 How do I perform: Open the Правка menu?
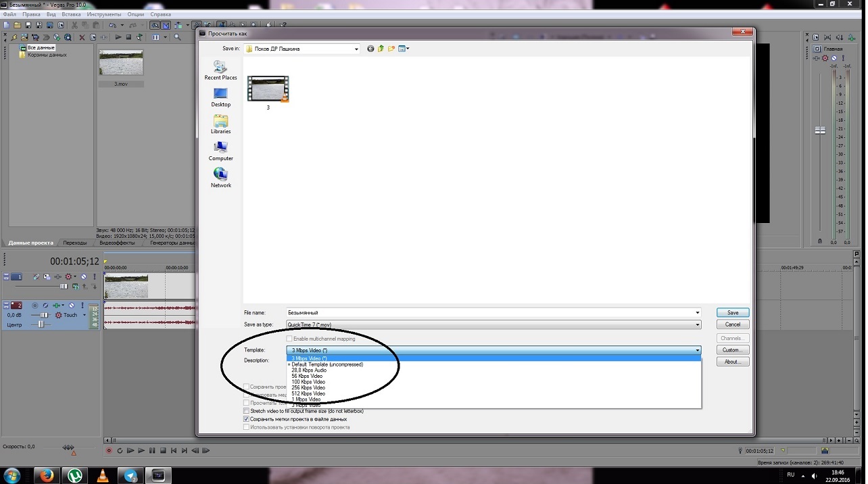coord(31,14)
